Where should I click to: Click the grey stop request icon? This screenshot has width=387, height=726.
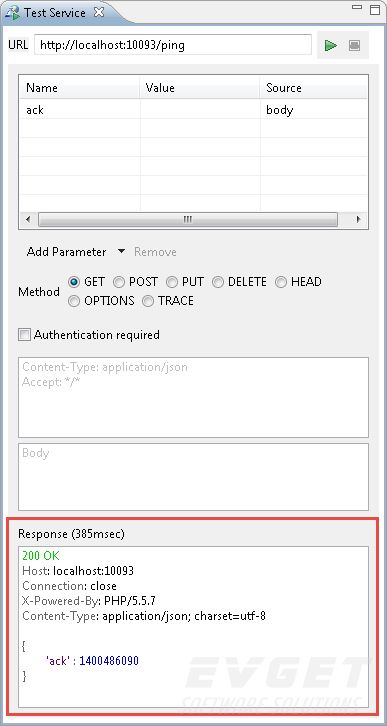point(354,45)
